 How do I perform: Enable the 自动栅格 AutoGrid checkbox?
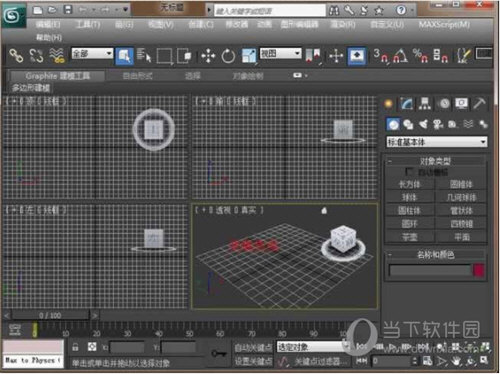[408, 172]
